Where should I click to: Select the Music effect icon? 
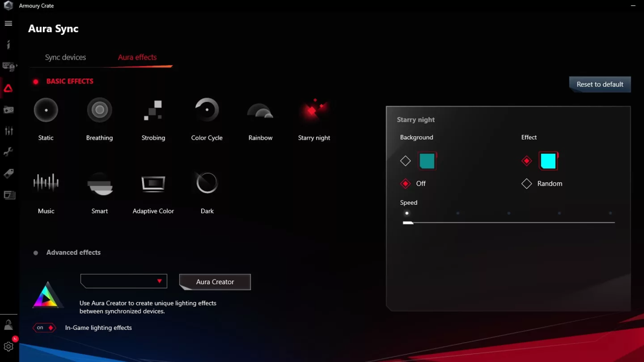click(x=46, y=183)
